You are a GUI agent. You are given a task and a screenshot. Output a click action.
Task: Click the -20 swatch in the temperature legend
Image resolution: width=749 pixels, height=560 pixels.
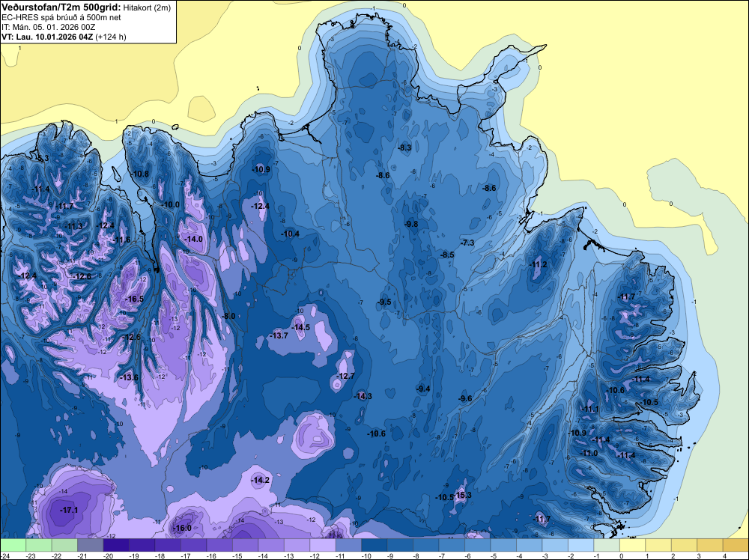[x=116, y=545]
